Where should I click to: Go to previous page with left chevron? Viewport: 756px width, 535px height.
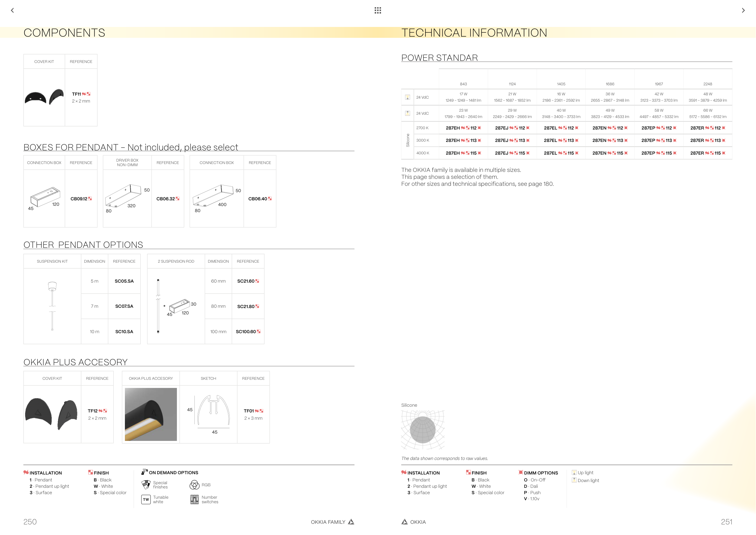click(x=12, y=10)
